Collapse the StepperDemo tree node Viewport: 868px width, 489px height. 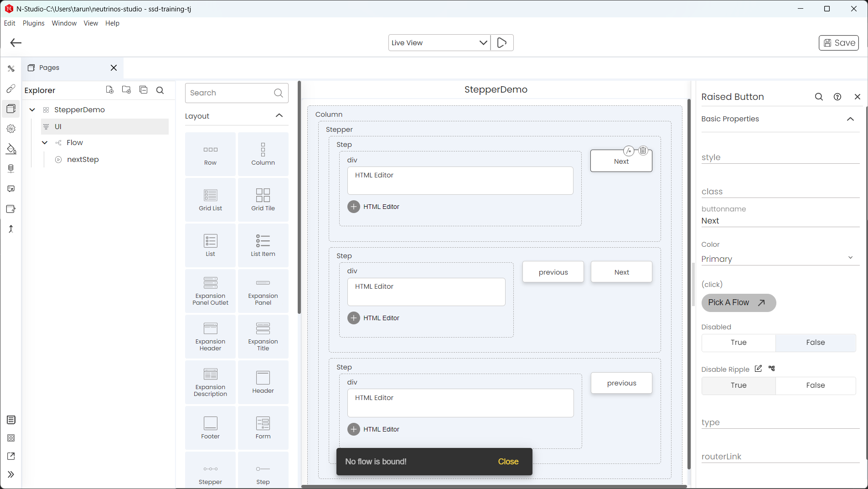32,109
